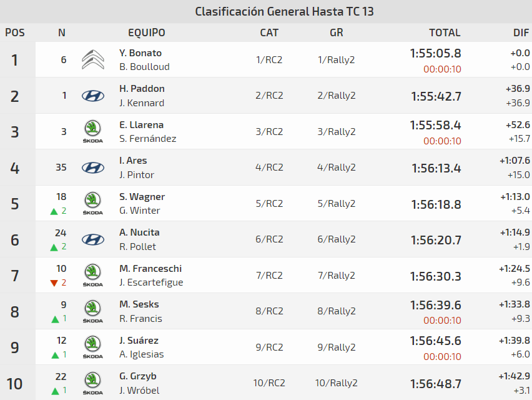Click the Hyundai logo next to I. Ares
The image size is (532, 400).
(x=93, y=167)
